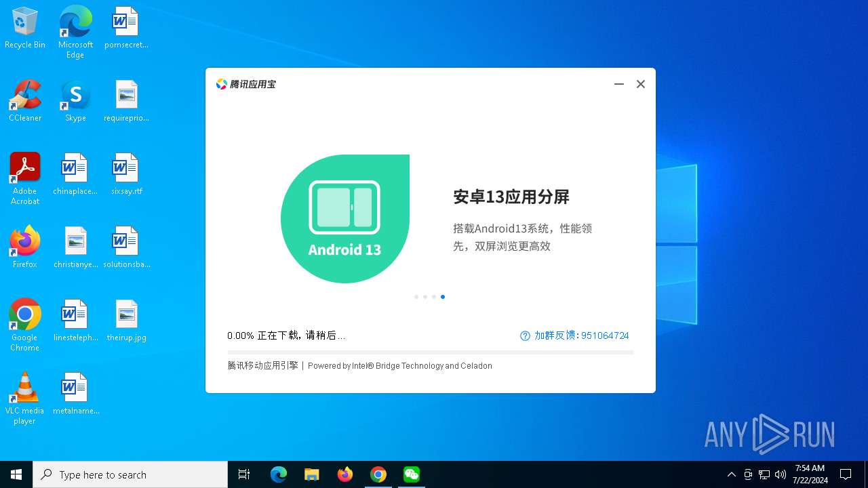Open Edge from the taskbar
This screenshot has width=868, height=488.
tap(279, 474)
